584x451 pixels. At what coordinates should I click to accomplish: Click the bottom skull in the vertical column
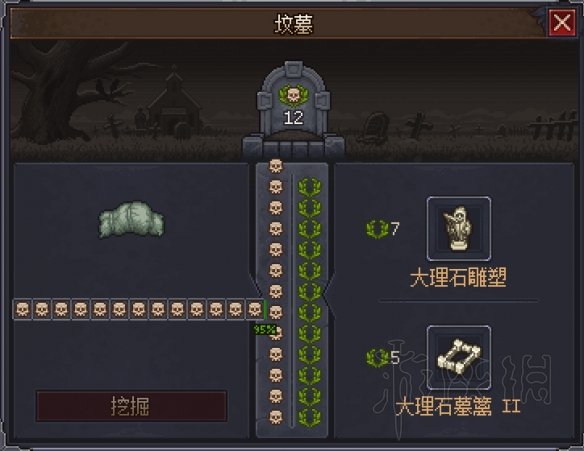276,417
